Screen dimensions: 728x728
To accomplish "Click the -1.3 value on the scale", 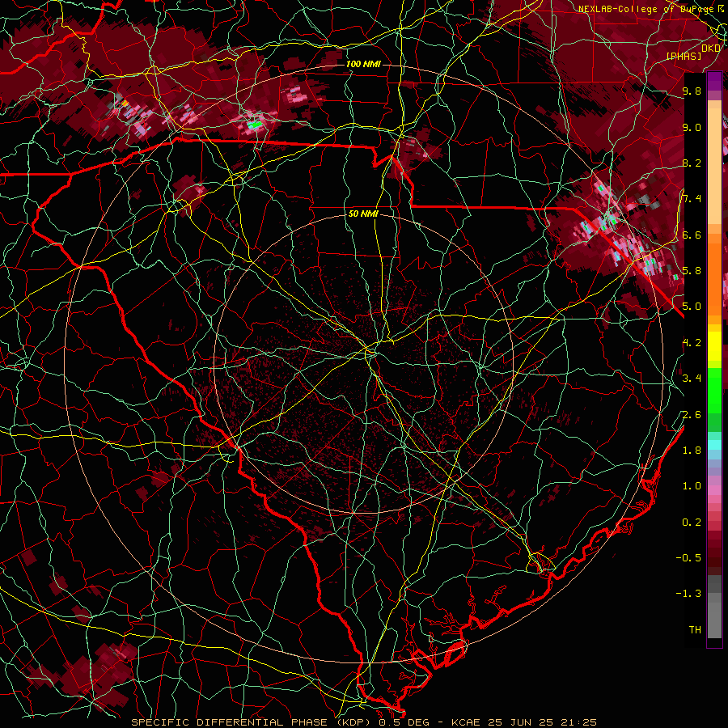I will coord(688,594).
